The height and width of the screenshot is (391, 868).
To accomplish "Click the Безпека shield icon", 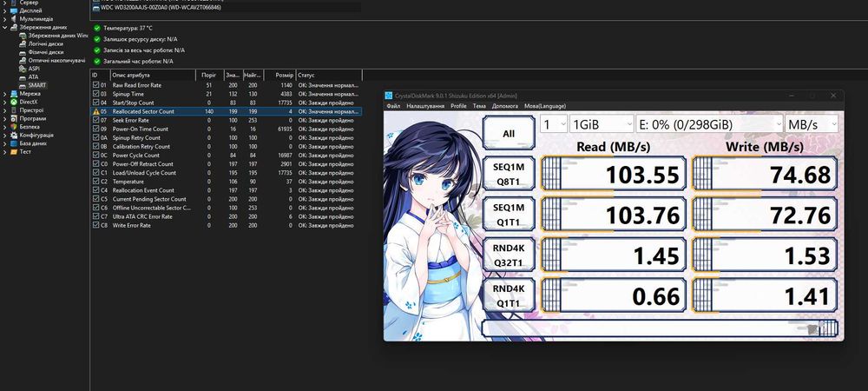I will tap(13, 127).
